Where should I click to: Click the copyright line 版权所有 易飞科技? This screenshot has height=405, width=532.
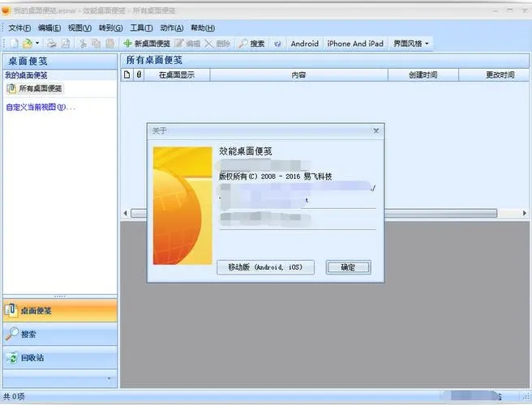(x=275, y=177)
